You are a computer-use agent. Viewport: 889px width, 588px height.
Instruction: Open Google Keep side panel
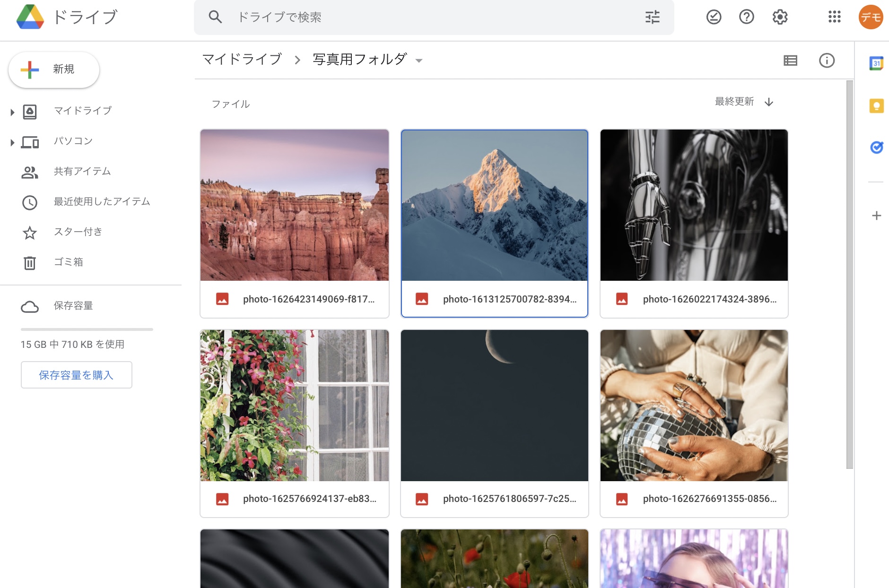coord(876,106)
